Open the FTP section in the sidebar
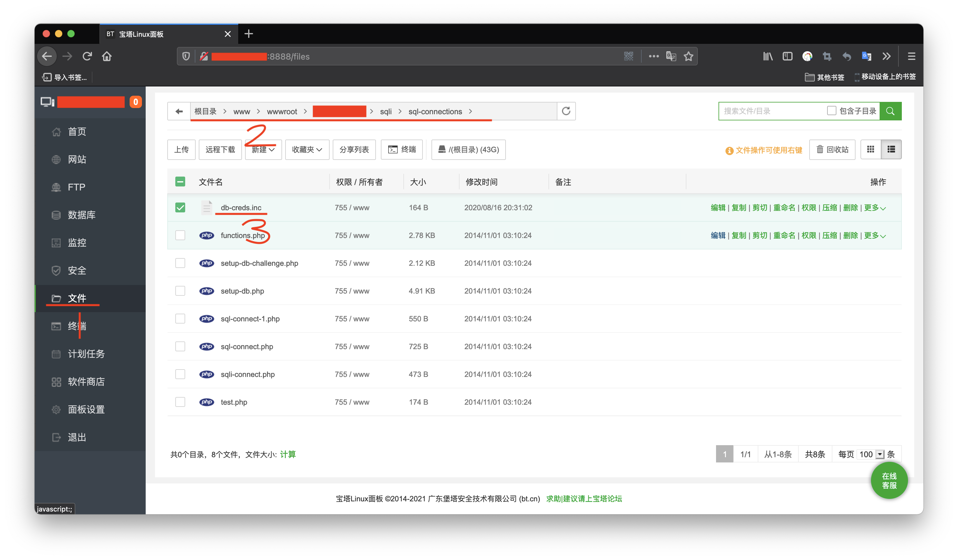958x560 pixels. click(x=77, y=187)
